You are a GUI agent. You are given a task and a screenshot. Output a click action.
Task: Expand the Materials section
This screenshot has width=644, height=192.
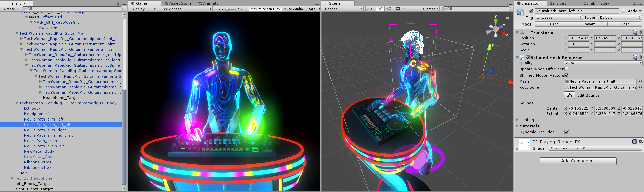pos(517,126)
